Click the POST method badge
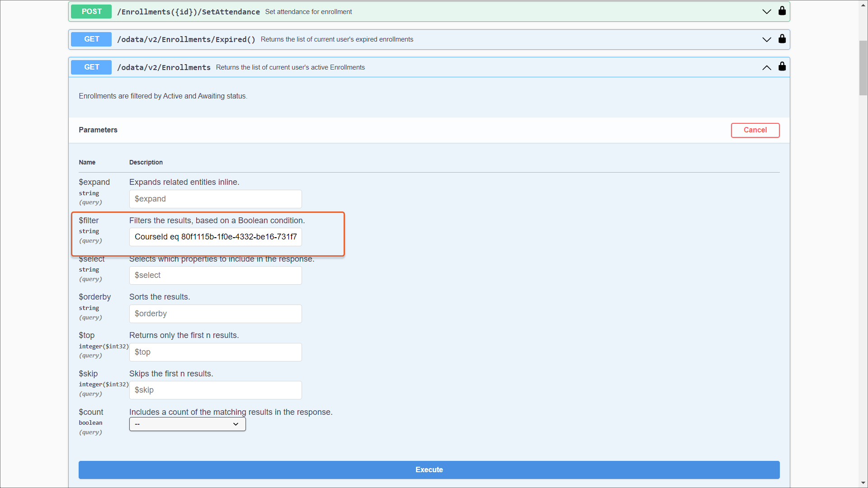This screenshot has width=868, height=488. coord(91,12)
